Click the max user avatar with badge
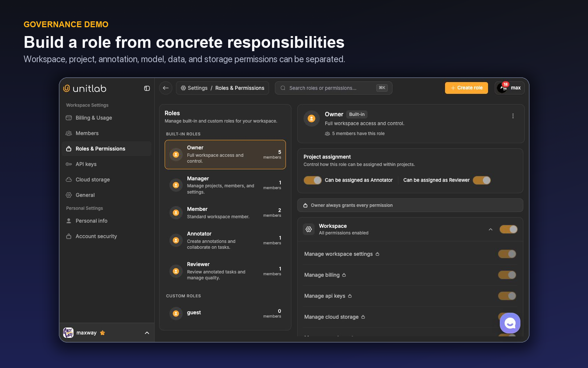The image size is (588, 368). click(x=502, y=88)
